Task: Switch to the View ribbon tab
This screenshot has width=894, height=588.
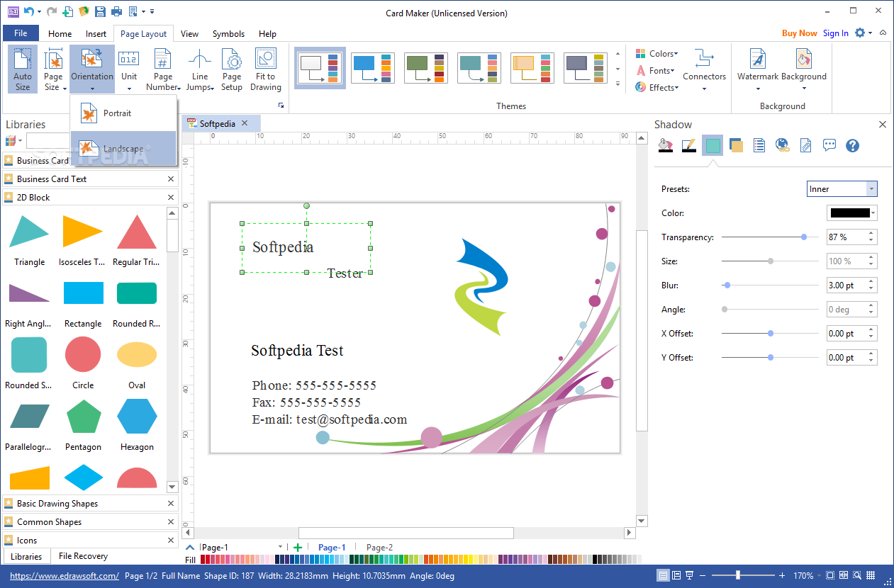Action: (189, 33)
